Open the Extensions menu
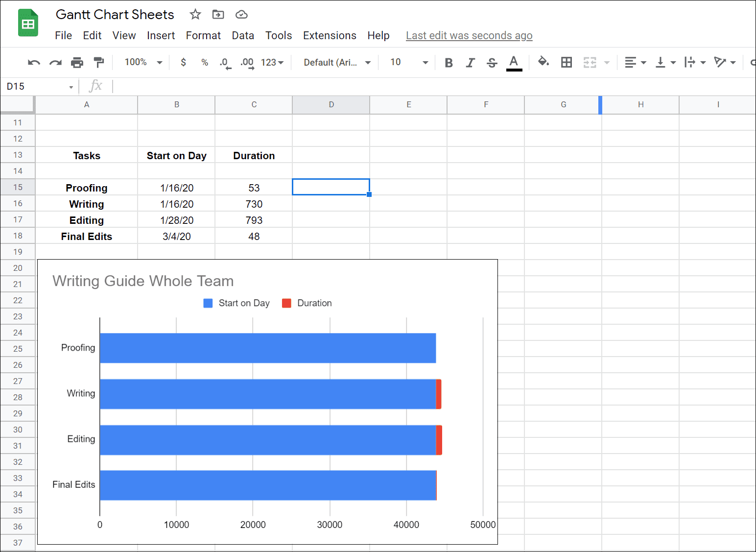Screen dimensions: 756x552 [330, 35]
